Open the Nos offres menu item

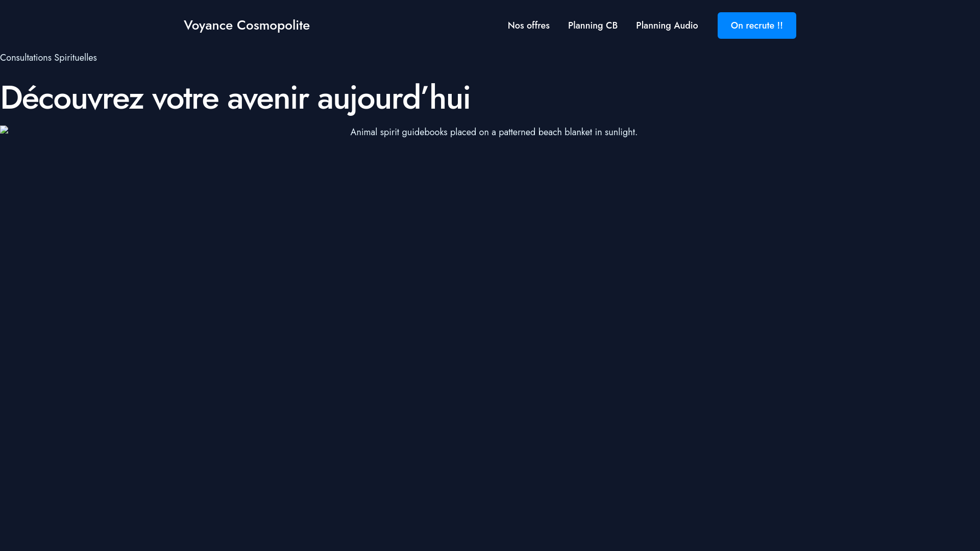click(x=528, y=26)
